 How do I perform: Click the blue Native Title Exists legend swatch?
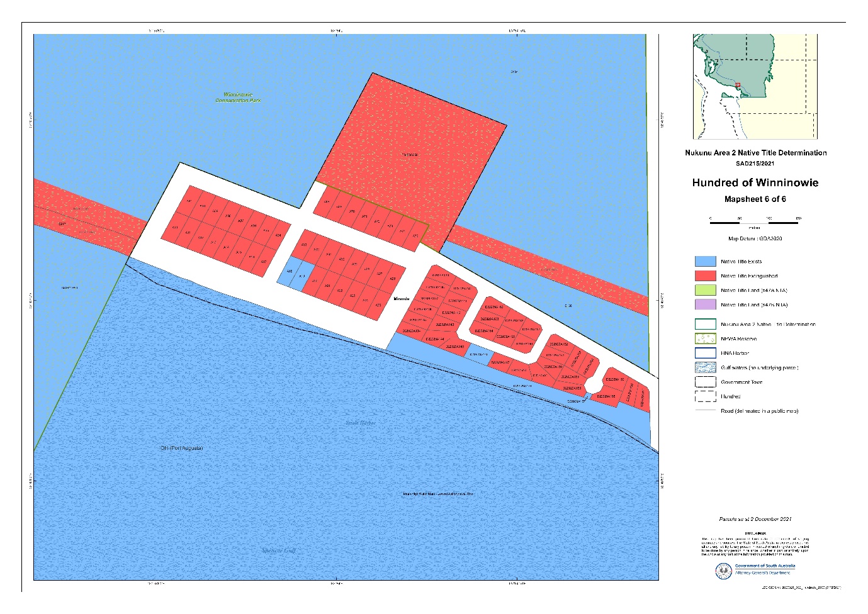pos(706,261)
